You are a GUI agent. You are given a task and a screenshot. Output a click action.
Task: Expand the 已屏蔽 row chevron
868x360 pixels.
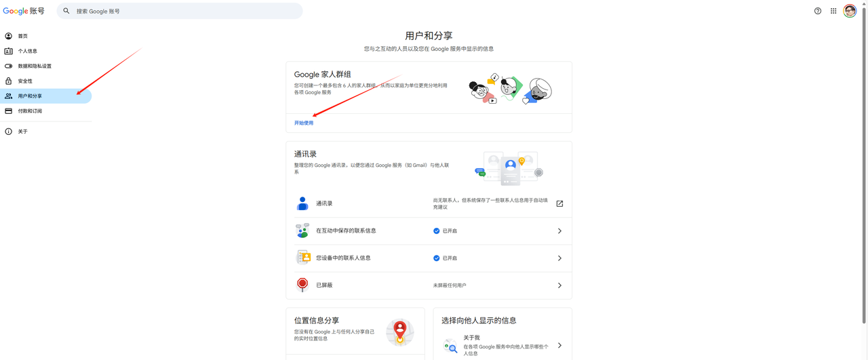559,285
